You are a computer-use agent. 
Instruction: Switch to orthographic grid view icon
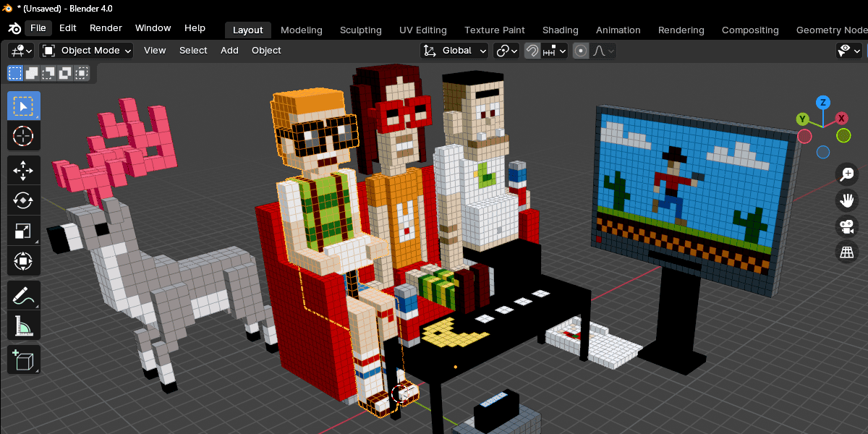pos(846,252)
